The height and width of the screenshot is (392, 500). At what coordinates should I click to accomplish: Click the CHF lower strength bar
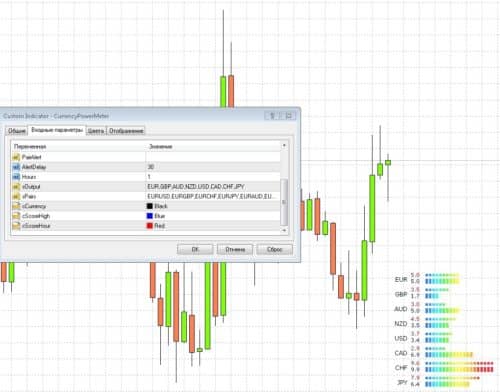459,369
